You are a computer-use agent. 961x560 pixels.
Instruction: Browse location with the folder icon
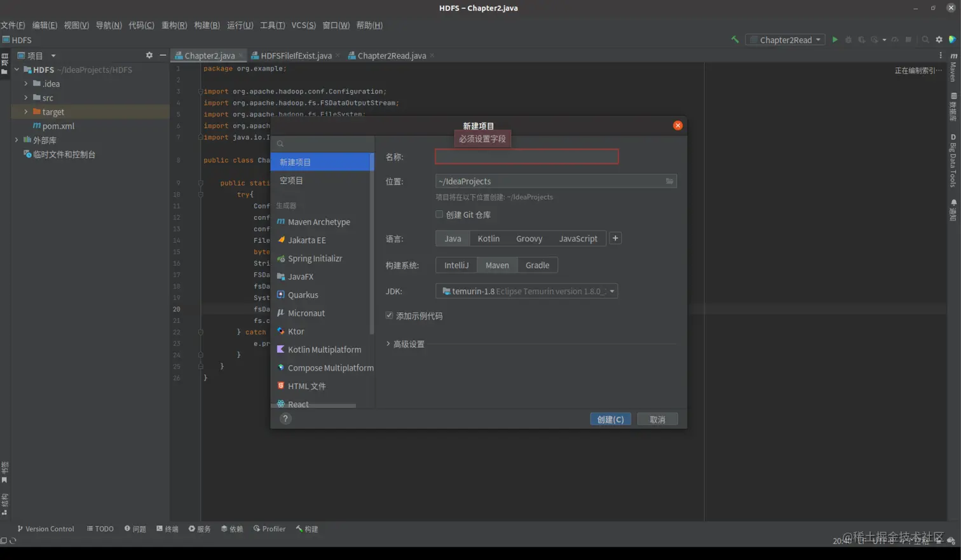669,181
